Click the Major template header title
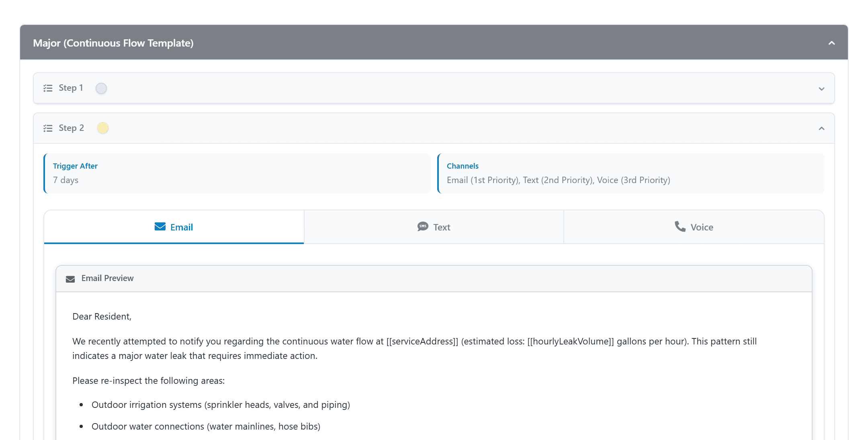This screenshot has height=440, width=868. point(113,43)
